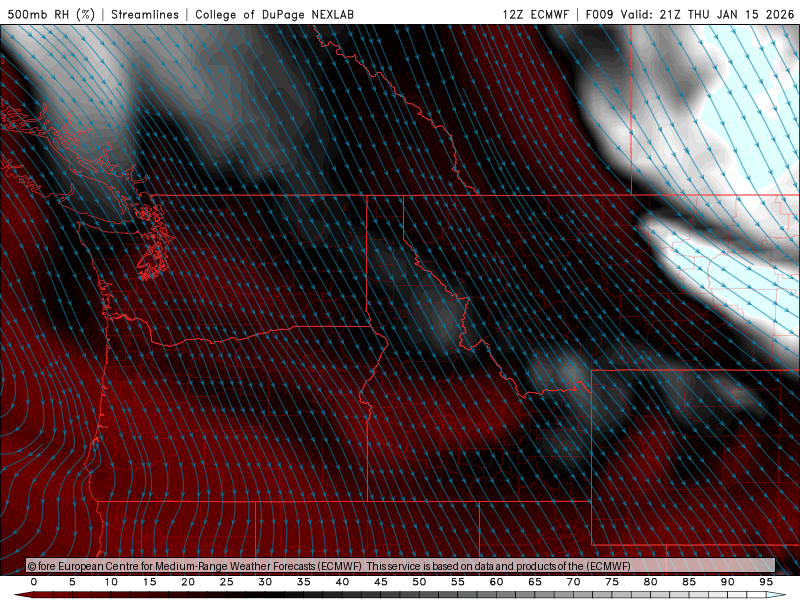Click the "15" label on the color scale
Image resolution: width=800 pixels, height=600 pixels.
click(149, 582)
